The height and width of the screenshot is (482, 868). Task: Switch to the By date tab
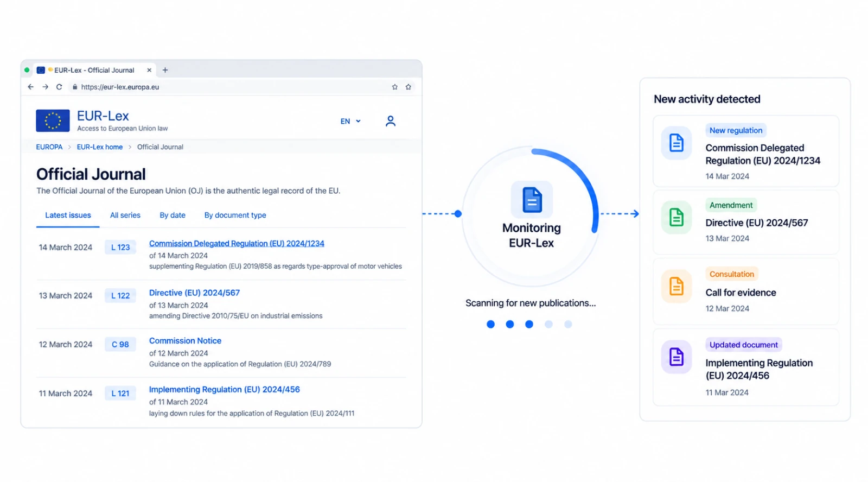[x=173, y=215]
